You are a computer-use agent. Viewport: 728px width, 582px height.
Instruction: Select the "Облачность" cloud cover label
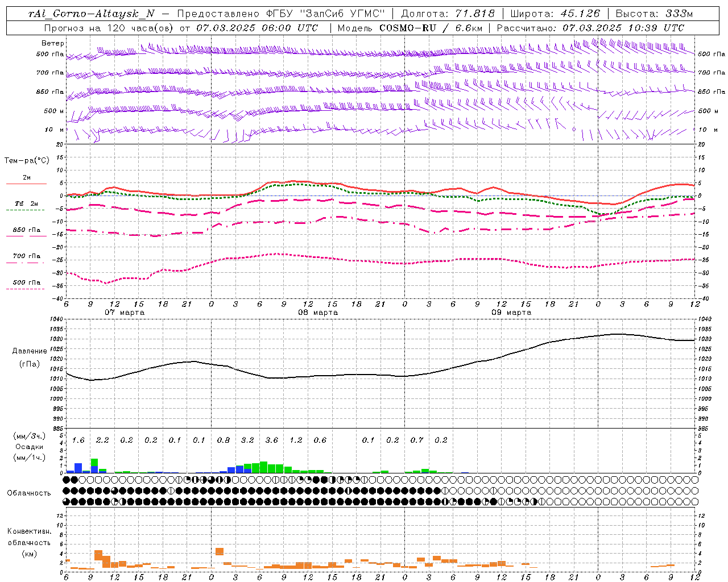pyautogui.click(x=29, y=493)
